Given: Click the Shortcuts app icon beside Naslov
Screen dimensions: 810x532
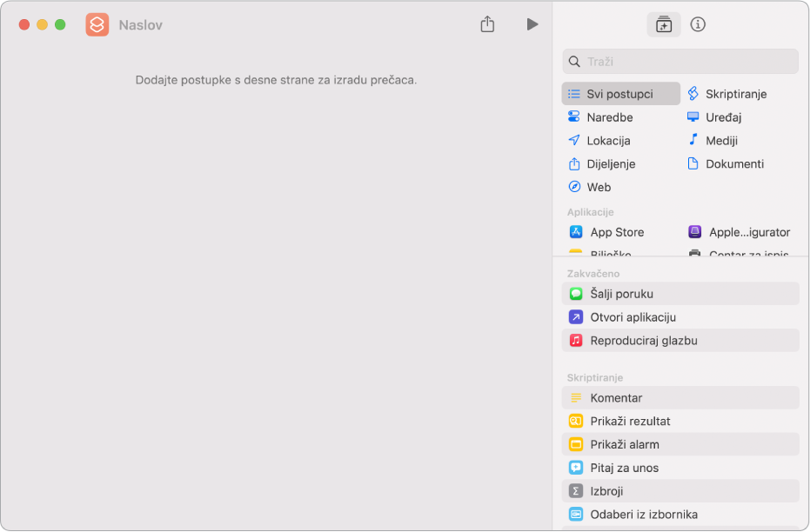Looking at the screenshot, I should pyautogui.click(x=97, y=24).
